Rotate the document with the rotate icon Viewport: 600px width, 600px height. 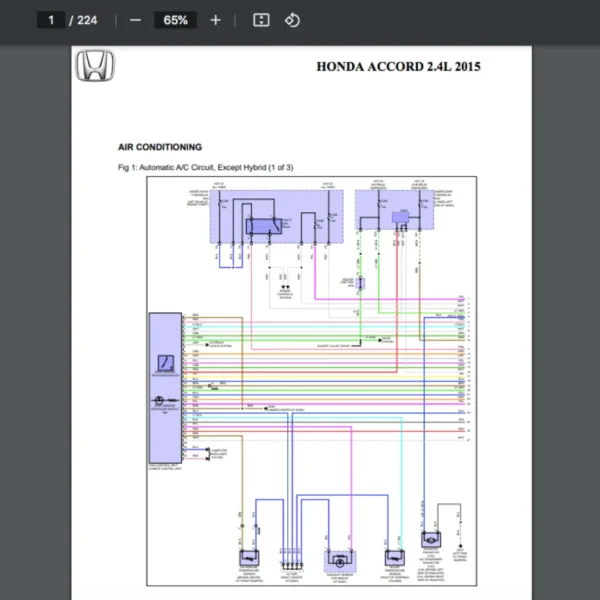(x=292, y=20)
